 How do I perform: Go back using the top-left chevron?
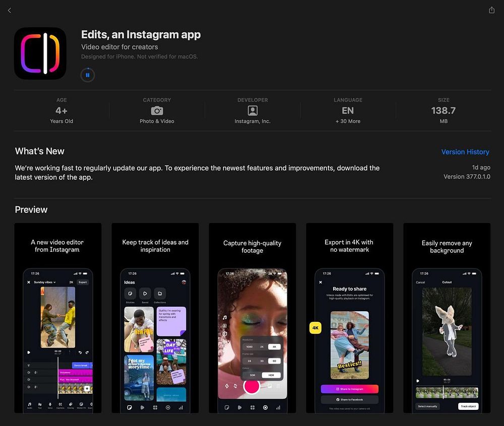[x=9, y=11]
